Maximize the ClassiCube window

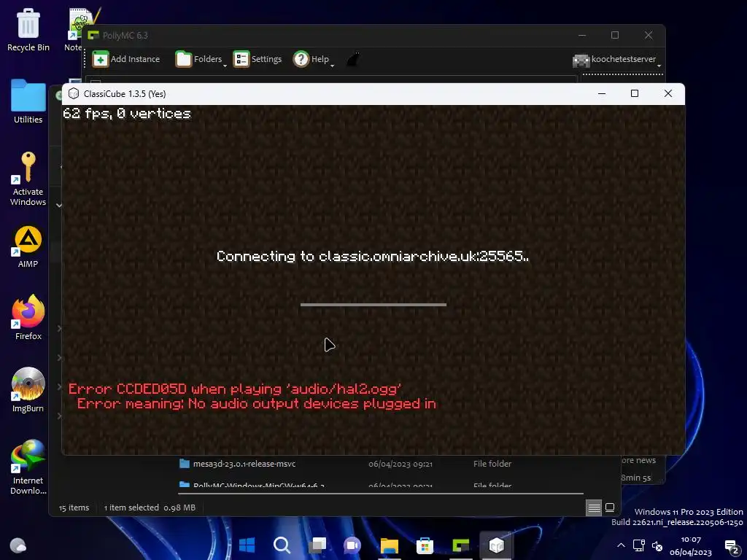[x=635, y=93]
